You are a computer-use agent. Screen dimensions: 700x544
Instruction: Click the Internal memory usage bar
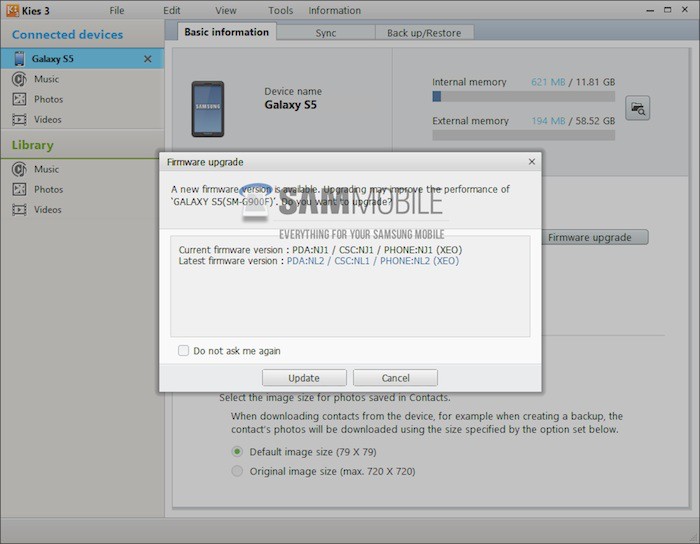pos(524,96)
